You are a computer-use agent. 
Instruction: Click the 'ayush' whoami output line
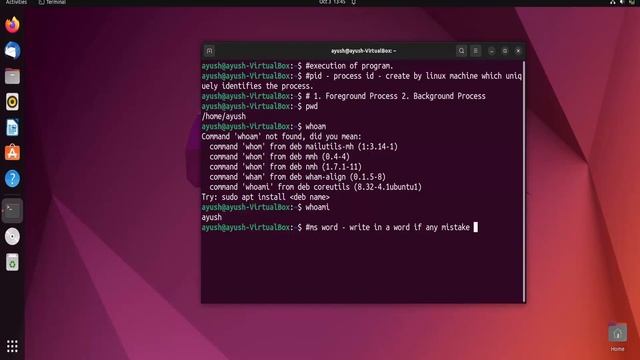(x=211, y=217)
